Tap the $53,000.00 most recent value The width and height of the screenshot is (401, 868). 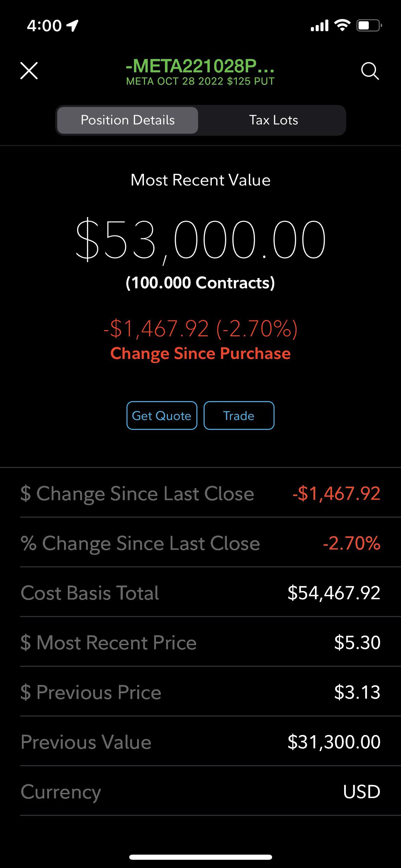[x=200, y=239]
